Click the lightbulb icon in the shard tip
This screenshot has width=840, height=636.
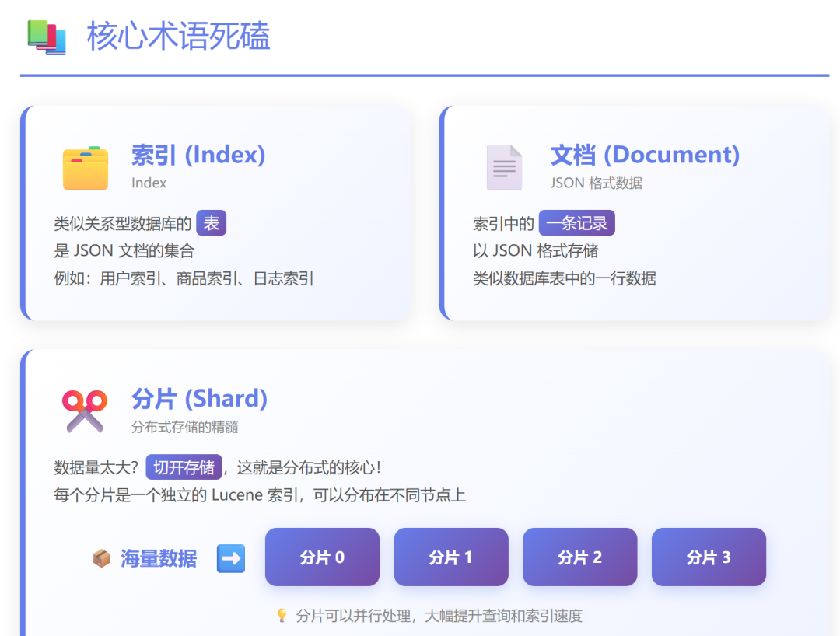tap(281, 616)
